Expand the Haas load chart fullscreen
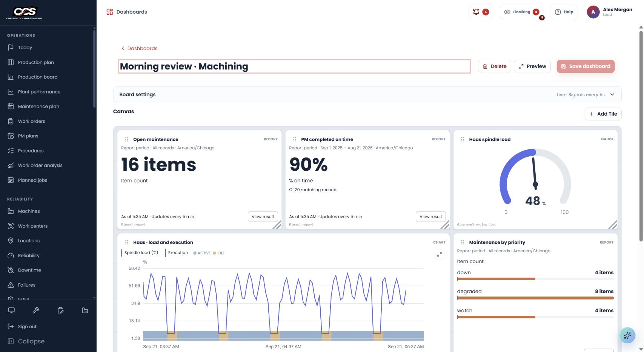The image size is (644, 352). pos(440,255)
